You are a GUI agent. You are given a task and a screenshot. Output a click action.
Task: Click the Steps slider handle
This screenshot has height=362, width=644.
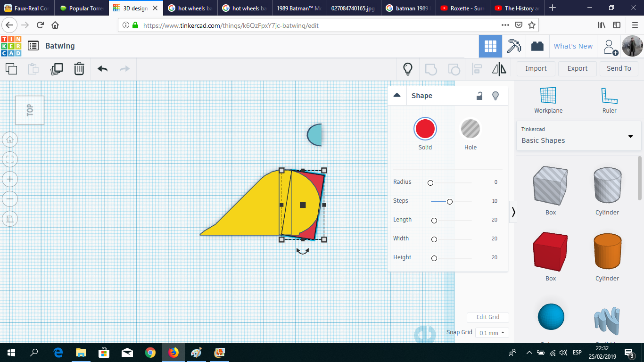[x=450, y=201]
